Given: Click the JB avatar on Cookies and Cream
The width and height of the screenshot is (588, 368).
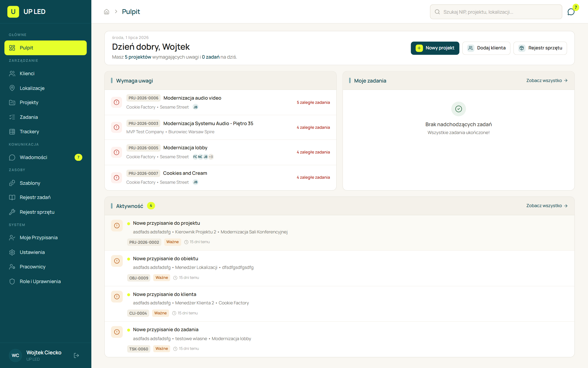Looking at the screenshot, I should point(195,182).
